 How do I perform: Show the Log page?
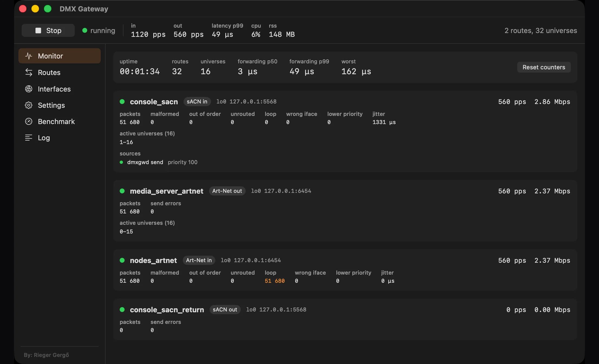pyautogui.click(x=60, y=138)
